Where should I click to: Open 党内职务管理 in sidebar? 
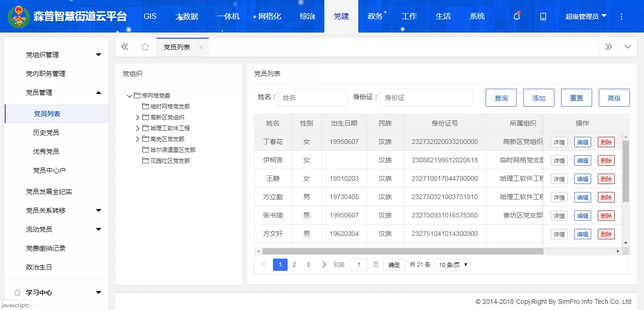tap(46, 74)
